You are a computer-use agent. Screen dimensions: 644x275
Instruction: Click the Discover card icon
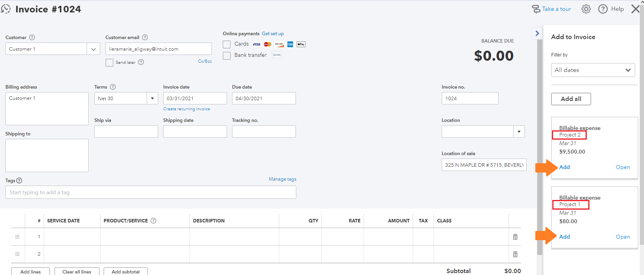click(x=279, y=44)
